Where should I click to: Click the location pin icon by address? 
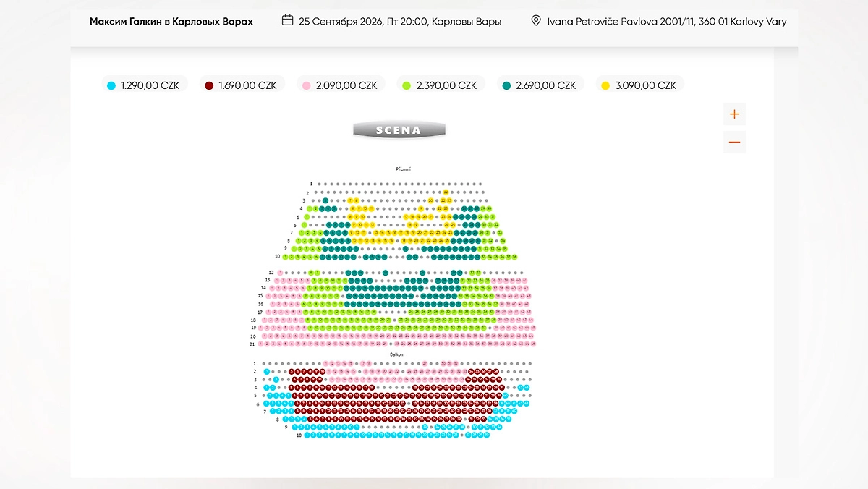[535, 20]
